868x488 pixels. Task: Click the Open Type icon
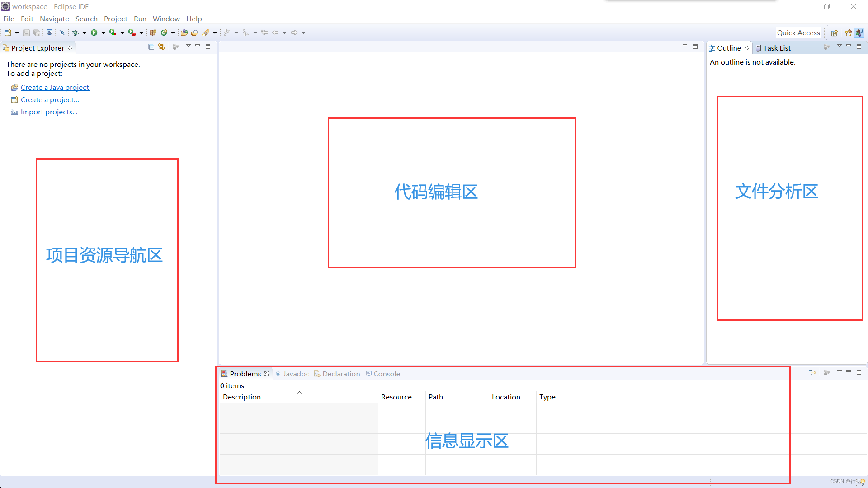[x=184, y=33]
